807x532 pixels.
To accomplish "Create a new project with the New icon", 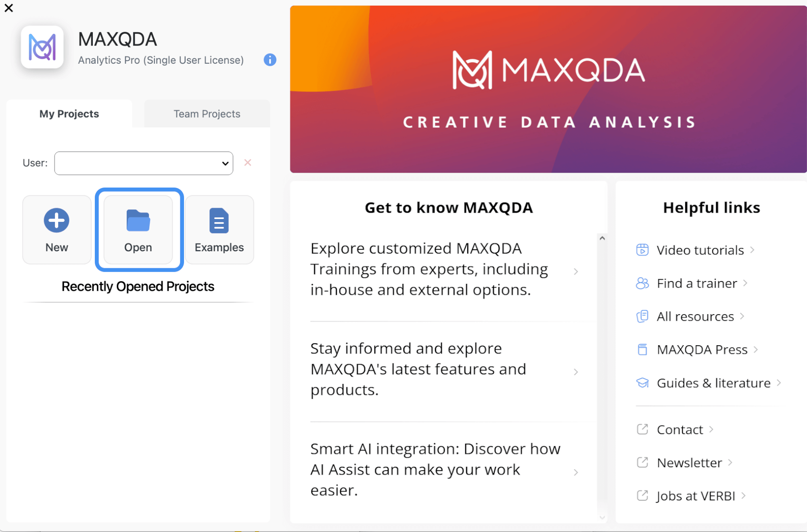I will (x=56, y=221).
